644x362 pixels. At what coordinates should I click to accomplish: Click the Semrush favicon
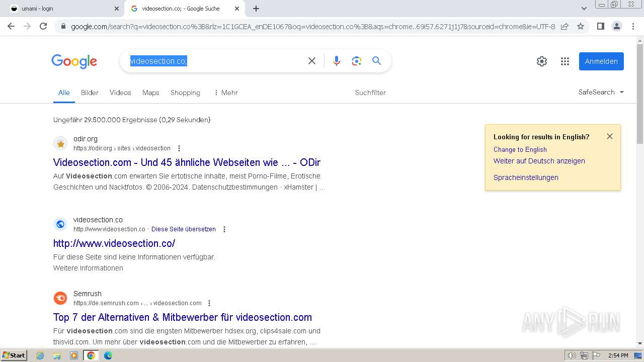pyautogui.click(x=60, y=298)
